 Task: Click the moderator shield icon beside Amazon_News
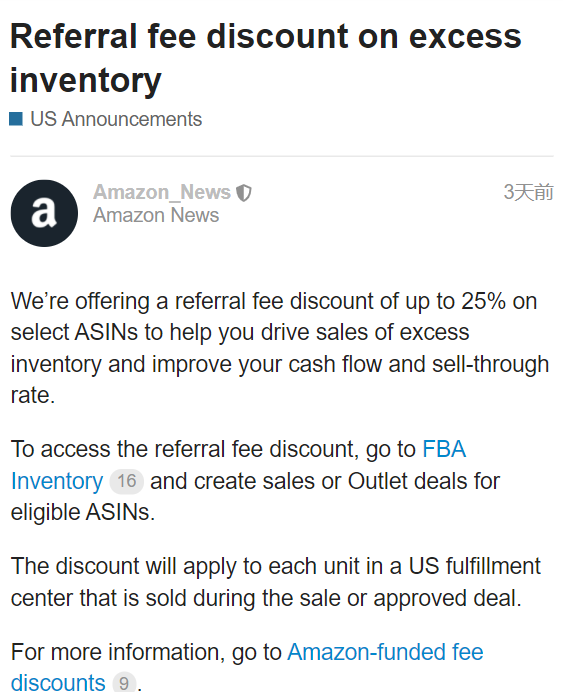point(244,193)
